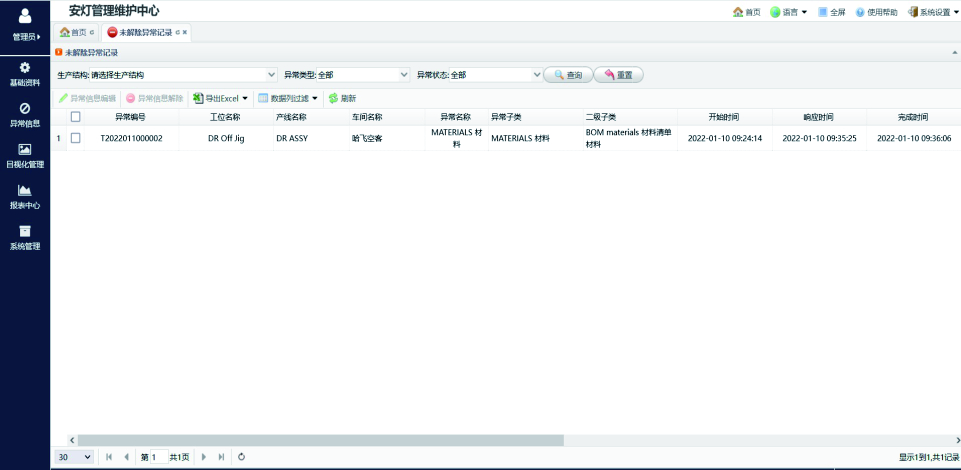Image resolution: width=961 pixels, height=470 pixels.
Task: Click the 重置 reset button
Action: (618, 75)
